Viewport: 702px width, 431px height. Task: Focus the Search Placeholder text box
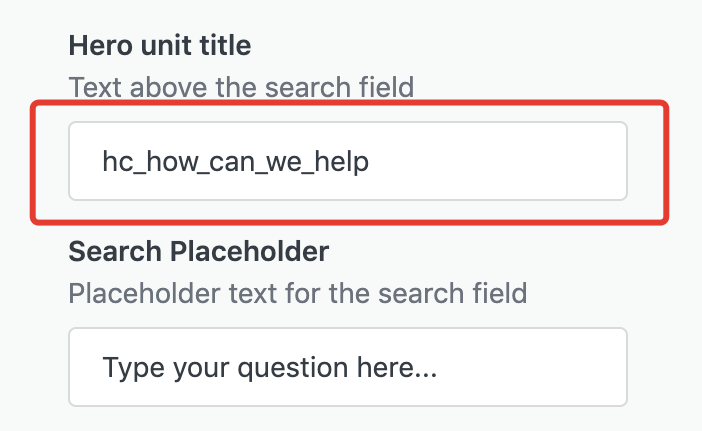click(347, 367)
